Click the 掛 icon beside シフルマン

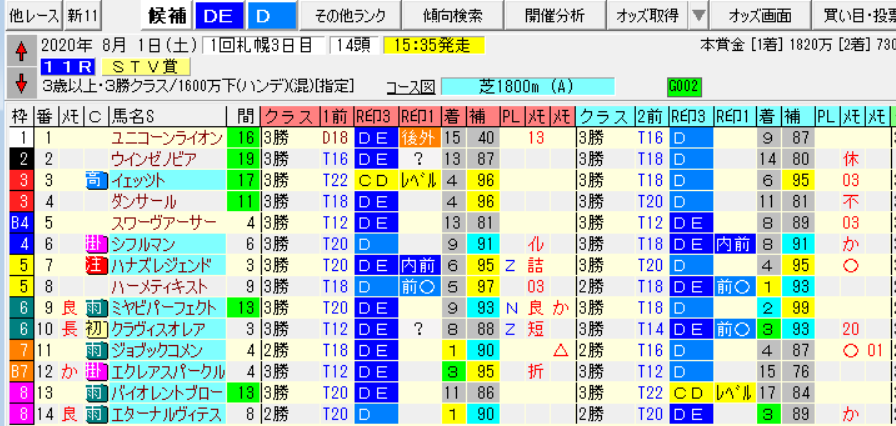96,244
